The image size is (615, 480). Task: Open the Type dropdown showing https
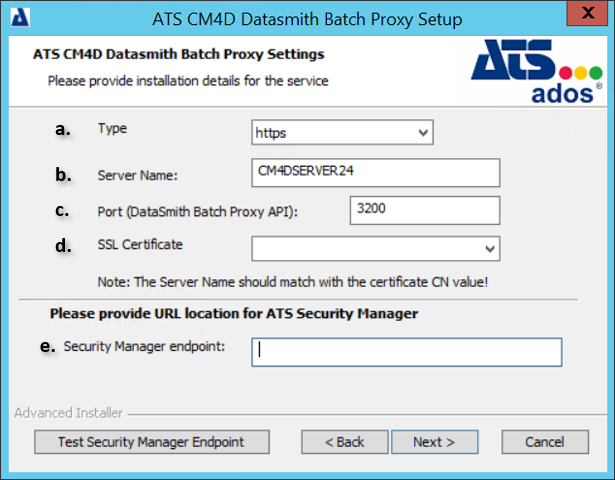point(342,132)
